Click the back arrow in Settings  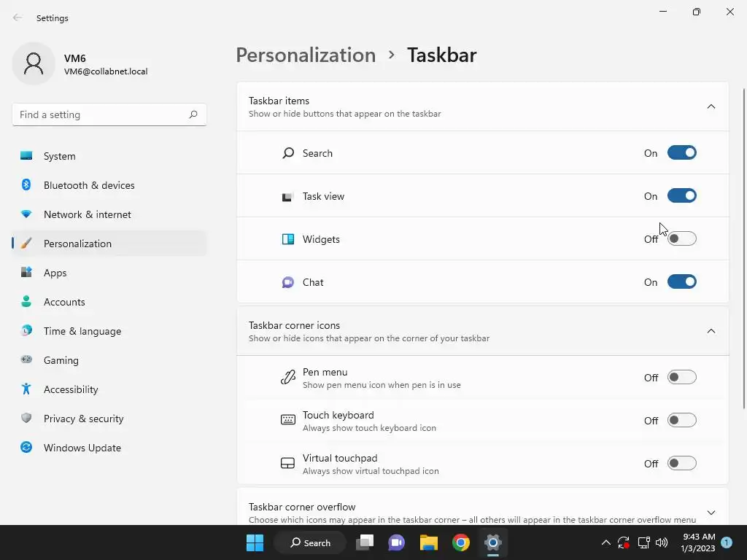18,17
